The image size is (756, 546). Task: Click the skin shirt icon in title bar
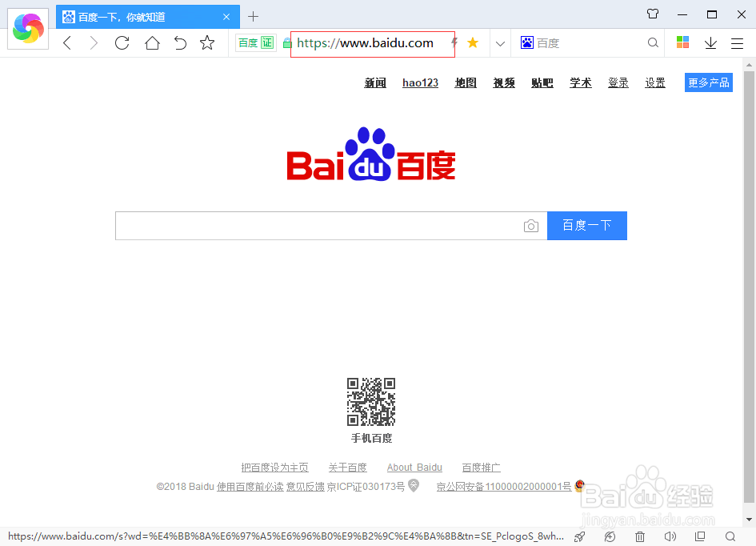coord(653,14)
